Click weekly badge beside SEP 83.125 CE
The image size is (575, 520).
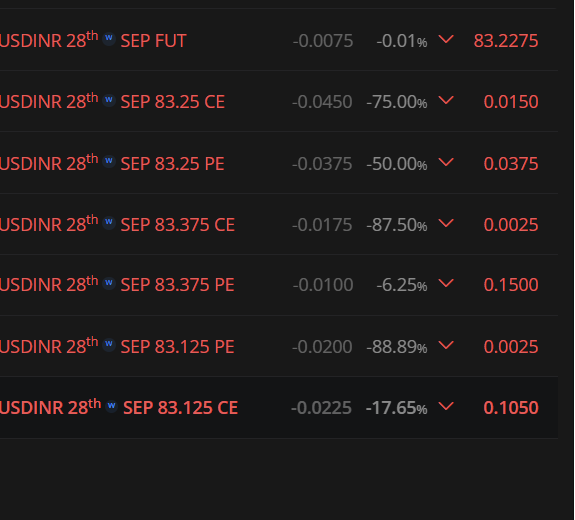click(111, 406)
